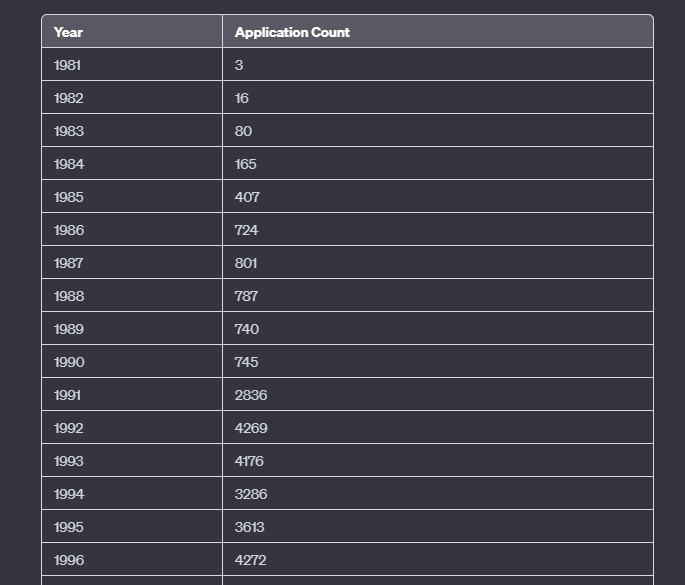
Task: Select the 1987 year cell
Action: pos(68,263)
